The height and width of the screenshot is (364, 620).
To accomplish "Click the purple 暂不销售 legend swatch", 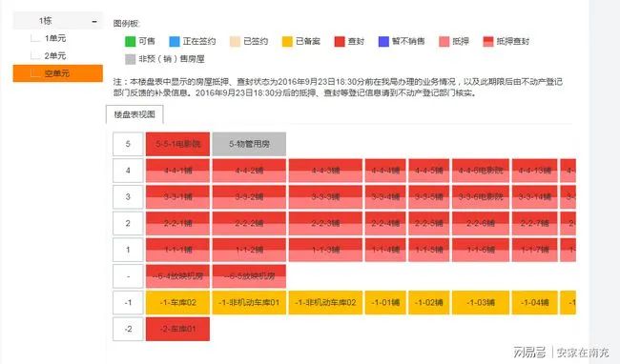I will point(383,41).
